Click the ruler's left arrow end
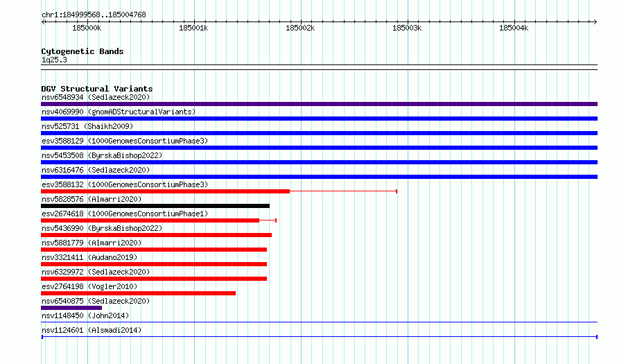This screenshot has height=364, width=617. coord(43,22)
